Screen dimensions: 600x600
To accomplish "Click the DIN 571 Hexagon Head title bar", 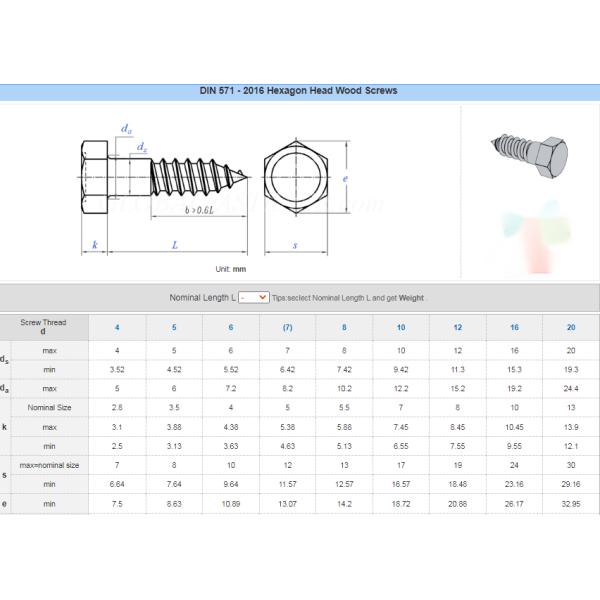I will pyautogui.click(x=300, y=91).
